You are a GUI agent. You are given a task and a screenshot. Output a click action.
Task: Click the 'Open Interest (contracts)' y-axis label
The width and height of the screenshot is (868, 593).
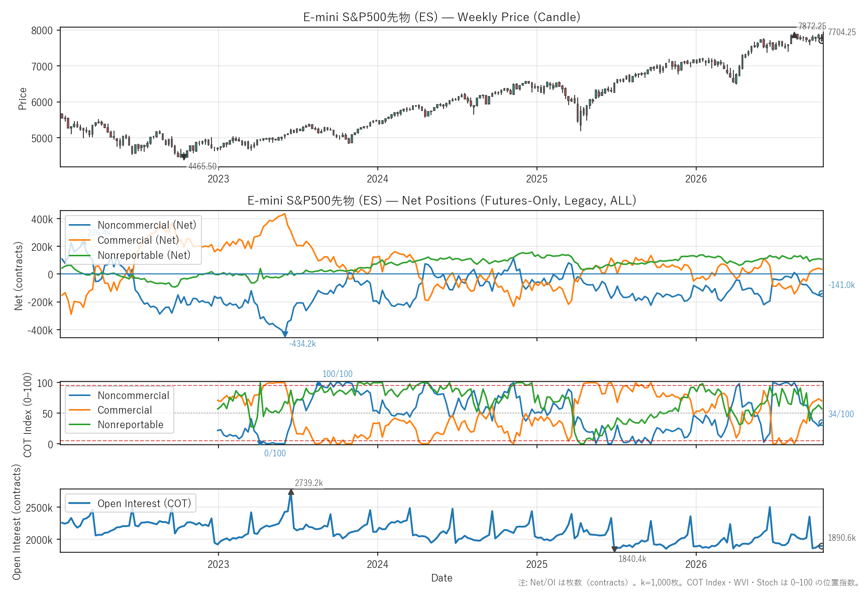[17, 522]
